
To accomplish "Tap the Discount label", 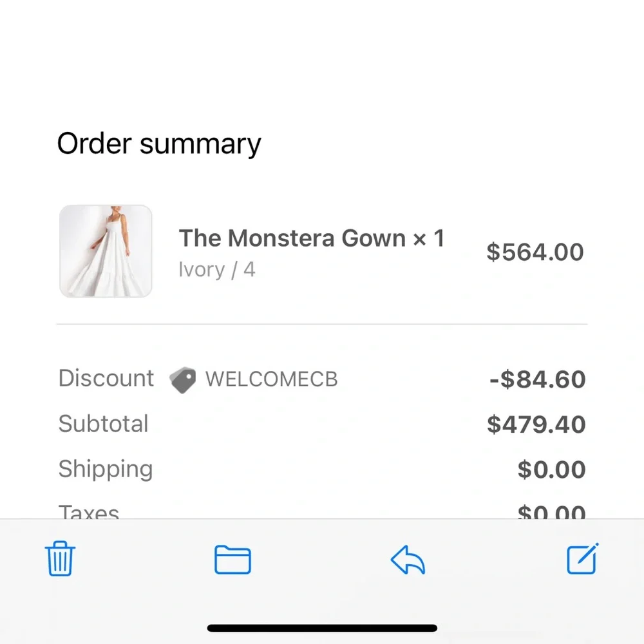I will (106, 378).
